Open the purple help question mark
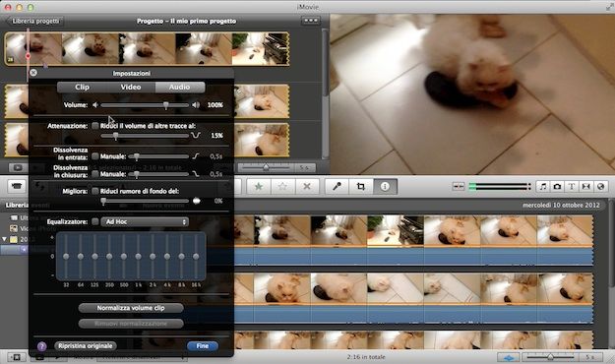 pyautogui.click(x=41, y=346)
